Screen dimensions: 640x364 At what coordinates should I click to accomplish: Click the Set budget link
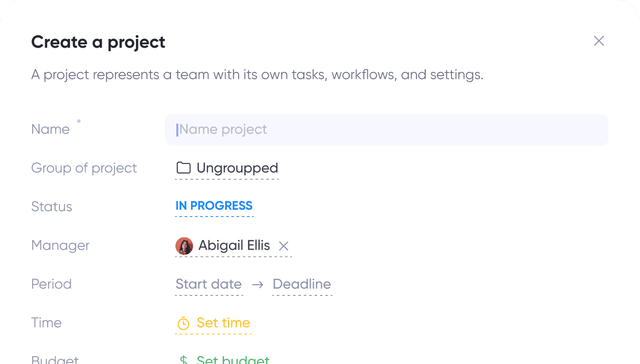pyautogui.click(x=233, y=360)
